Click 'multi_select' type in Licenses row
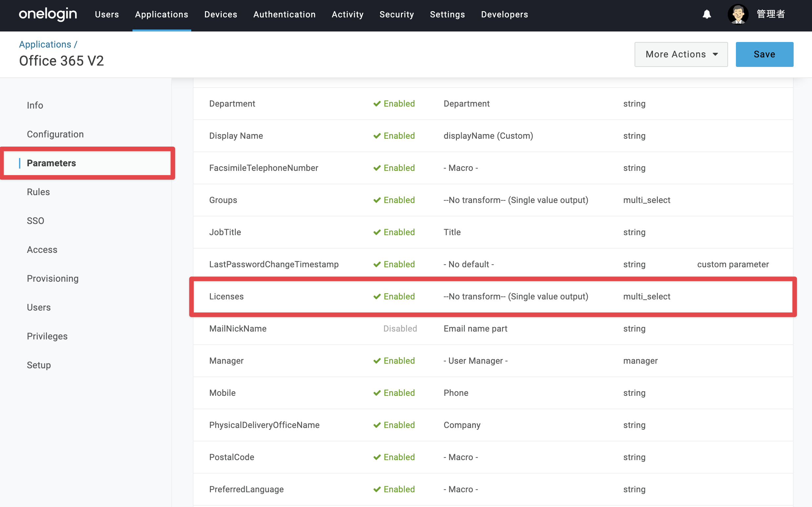Image resolution: width=812 pixels, height=507 pixels. [647, 296]
